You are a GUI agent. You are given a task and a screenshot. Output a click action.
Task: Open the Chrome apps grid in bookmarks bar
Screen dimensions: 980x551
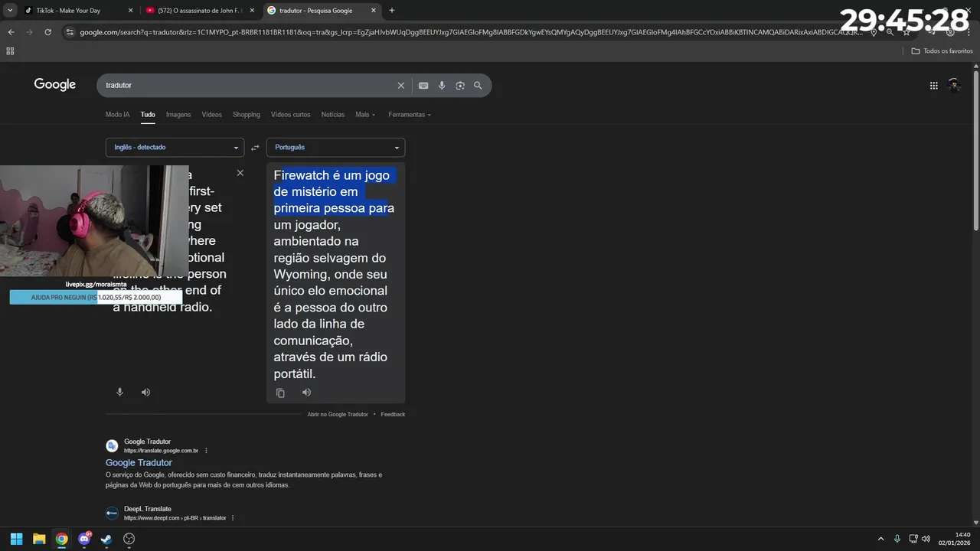[10, 51]
